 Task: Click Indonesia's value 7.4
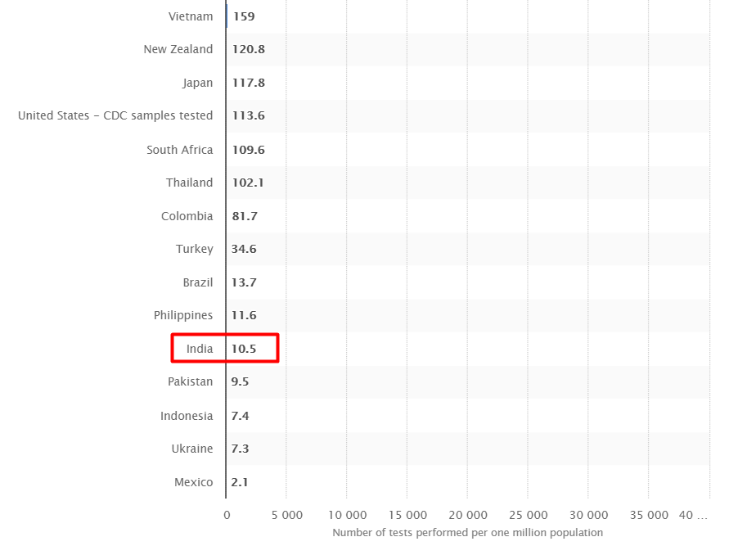(x=240, y=416)
